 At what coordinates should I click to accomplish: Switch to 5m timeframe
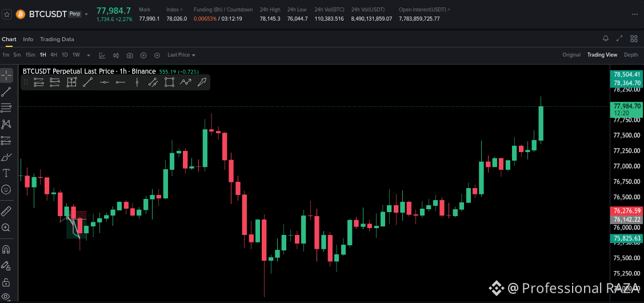pos(17,55)
